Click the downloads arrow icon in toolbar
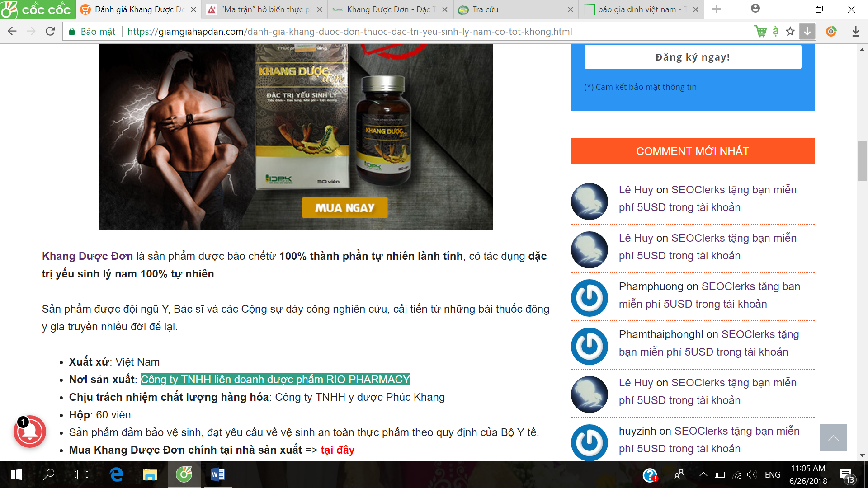 [x=855, y=31]
